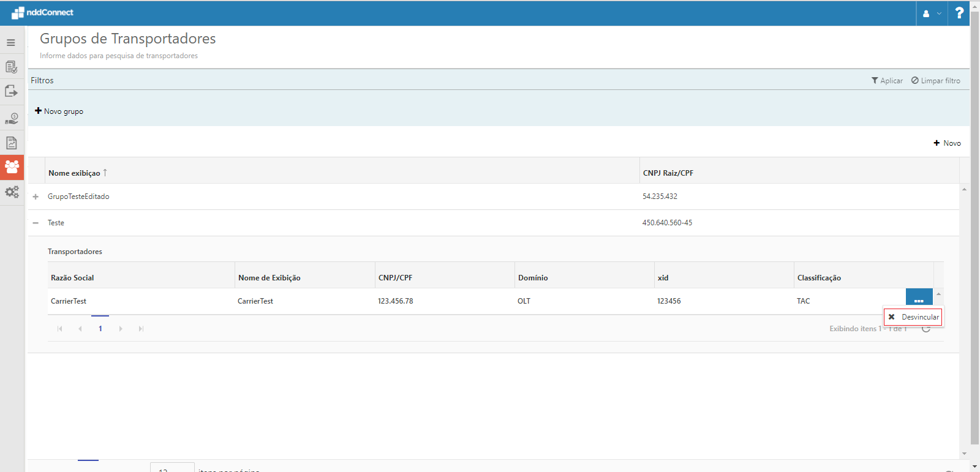
Task: Sort by Nome exibiçao column header
Action: 75,173
